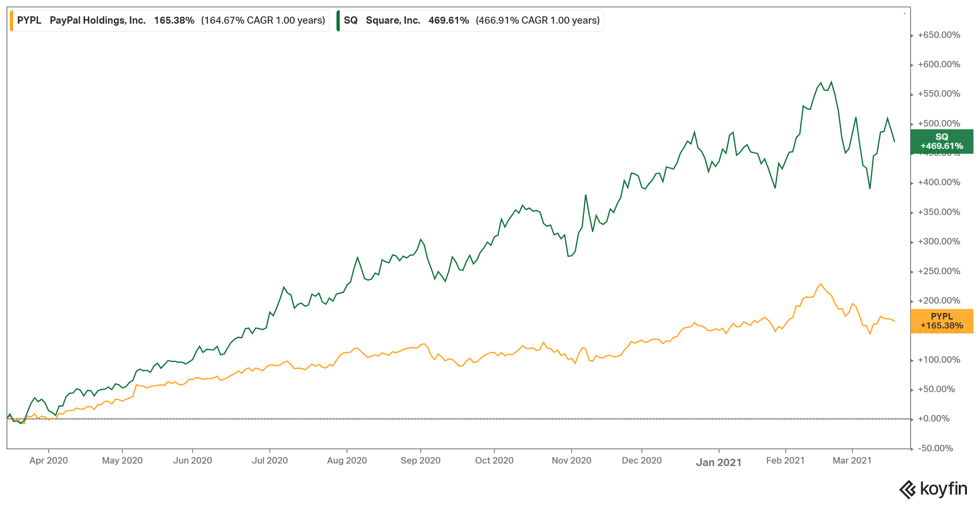This screenshot has width=980, height=506.
Task: Click the Dec 2020 axis label
Action: click(641, 460)
